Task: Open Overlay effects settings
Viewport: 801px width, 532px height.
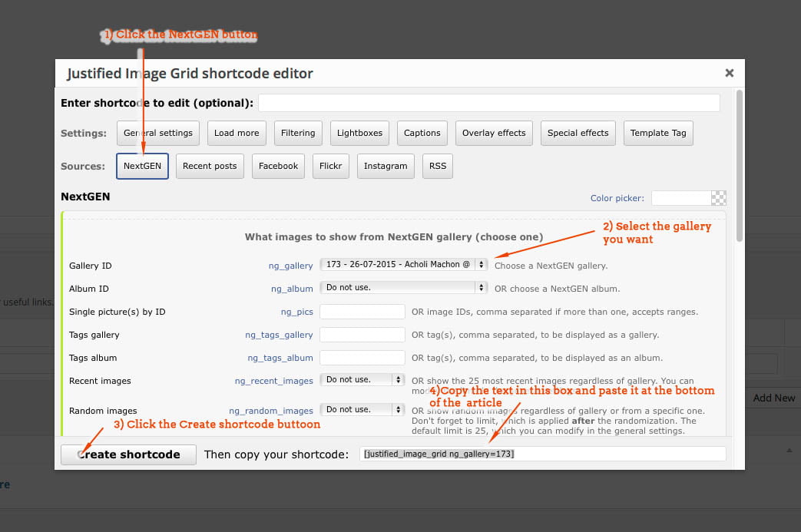Action: (494, 133)
